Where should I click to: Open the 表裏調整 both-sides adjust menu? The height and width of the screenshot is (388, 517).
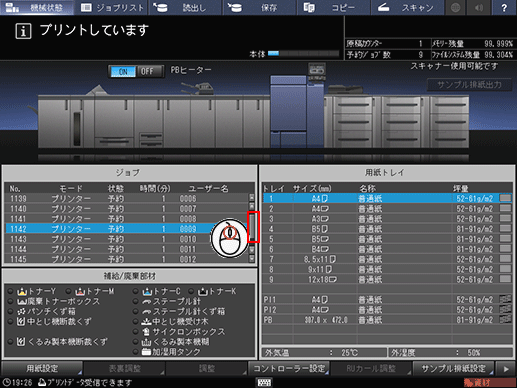[124, 369]
